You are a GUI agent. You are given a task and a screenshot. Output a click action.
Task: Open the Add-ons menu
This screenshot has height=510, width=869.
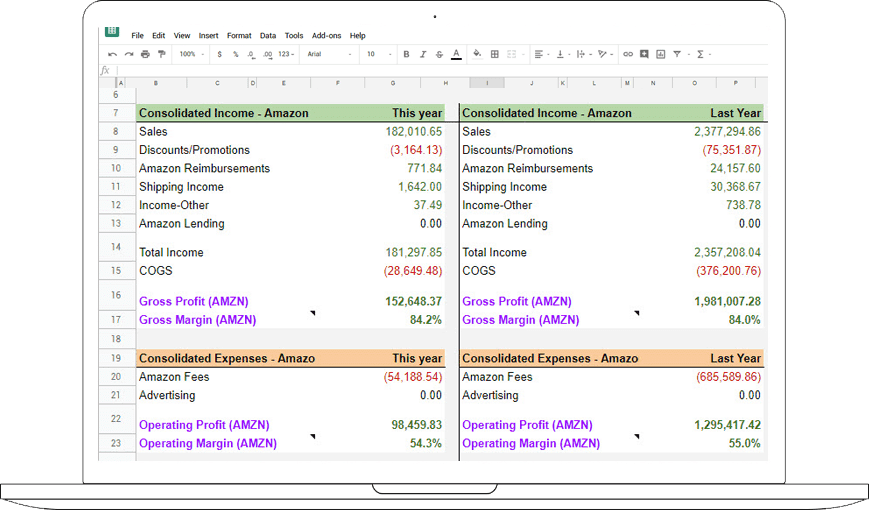[326, 35]
